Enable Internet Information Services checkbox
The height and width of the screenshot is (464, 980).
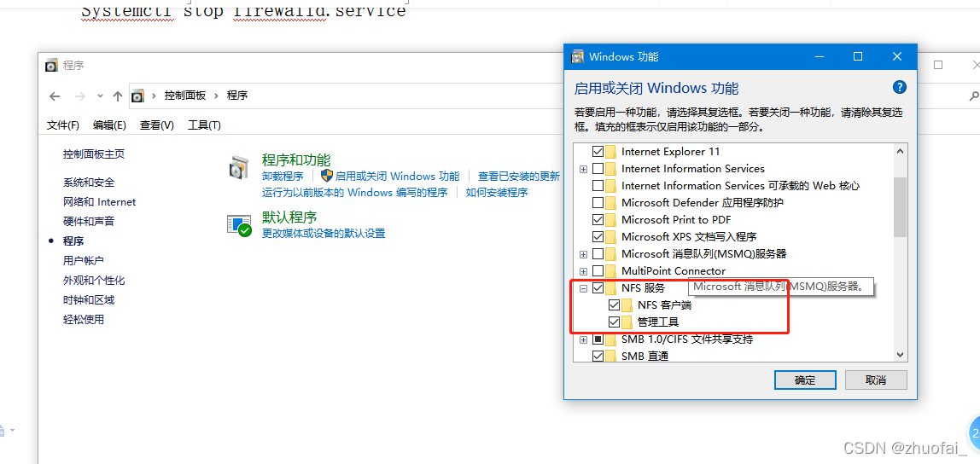coord(598,169)
